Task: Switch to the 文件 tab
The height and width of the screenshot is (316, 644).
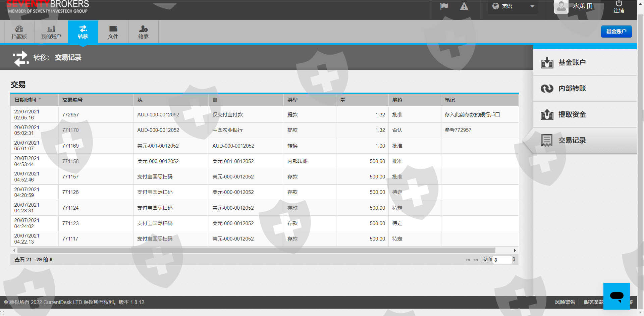Action: (x=113, y=32)
